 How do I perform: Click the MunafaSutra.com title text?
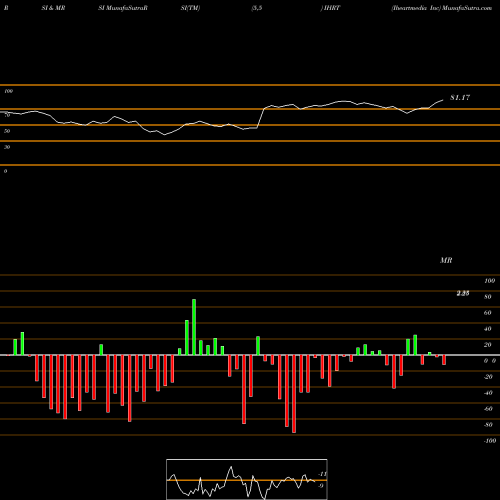467,8
